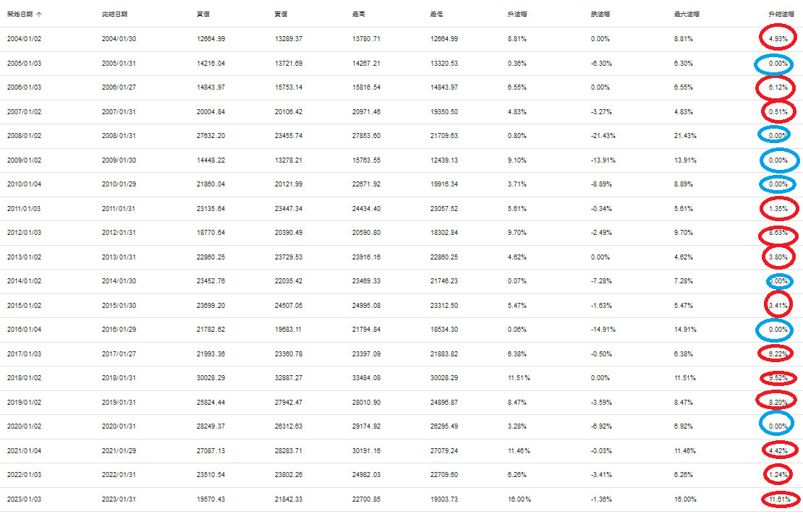Select the 最大波幅 column header
Image resolution: width=803 pixels, height=532 pixels.
(686, 14)
